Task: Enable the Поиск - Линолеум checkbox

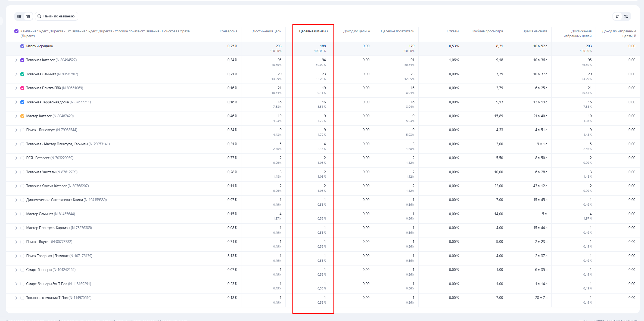Action: click(22, 130)
